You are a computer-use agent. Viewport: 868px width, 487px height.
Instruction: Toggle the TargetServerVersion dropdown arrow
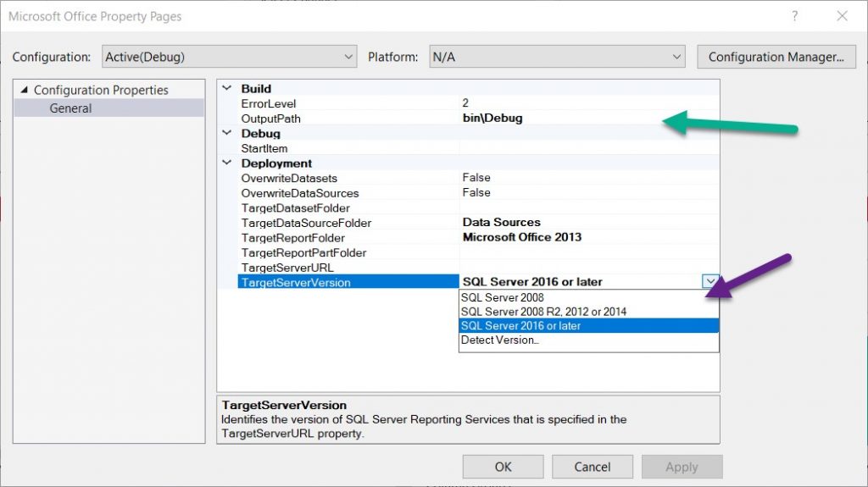[x=710, y=282]
